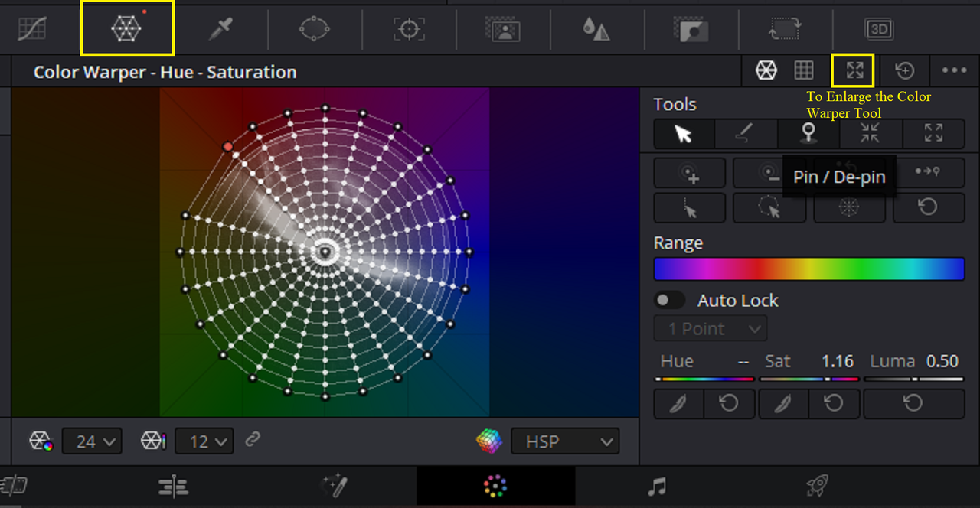Screen dimensions: 980x508
Task: Open the saturation resolution dropdown showing 12
Action: [x=204, y=441]
